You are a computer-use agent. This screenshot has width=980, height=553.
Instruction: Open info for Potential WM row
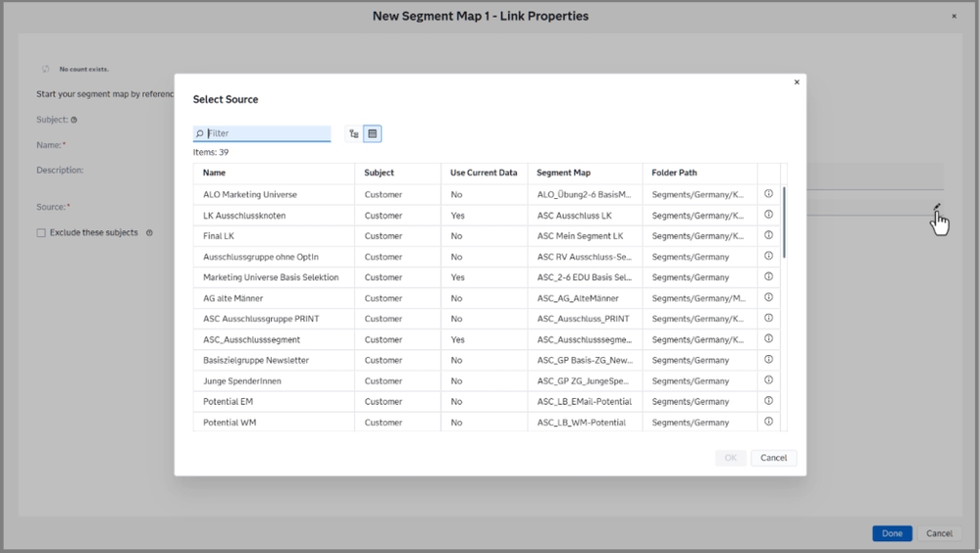[x=769, y=422]
